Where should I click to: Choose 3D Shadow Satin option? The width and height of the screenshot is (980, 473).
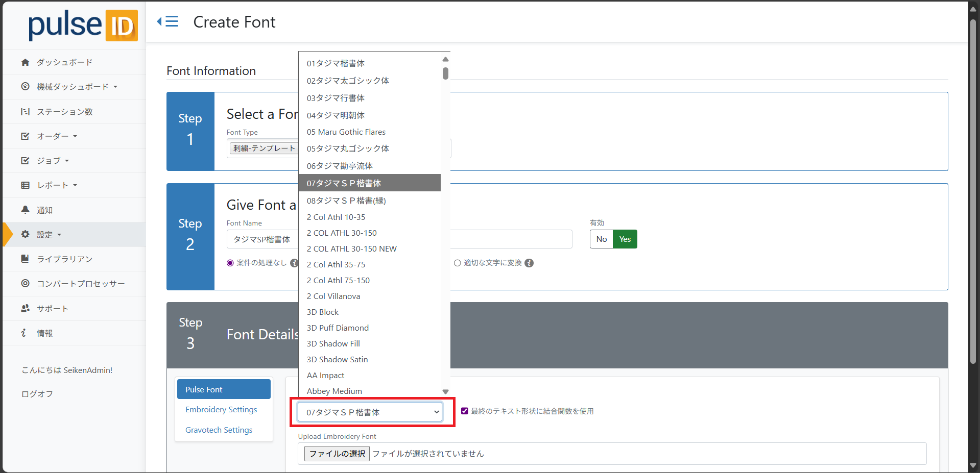point(370,359)
